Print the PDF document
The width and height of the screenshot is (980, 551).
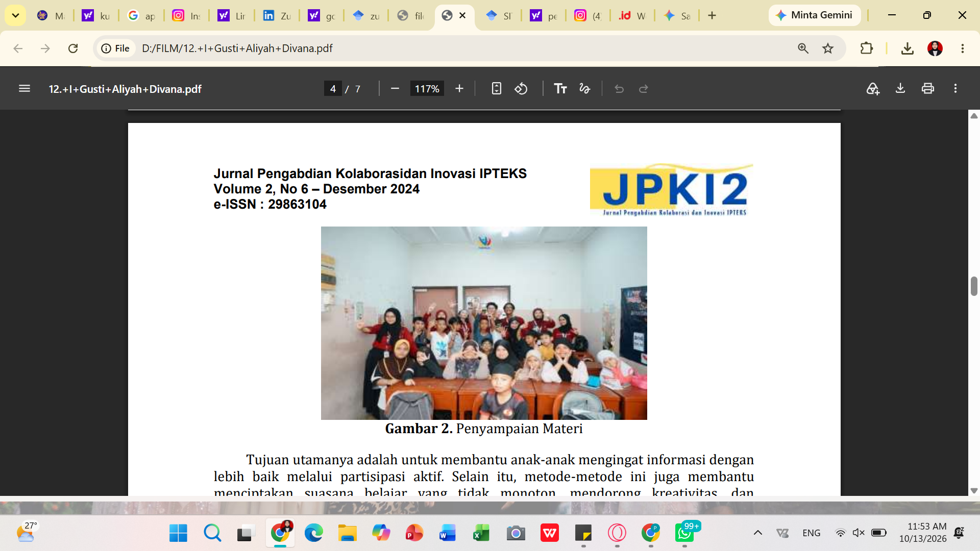[x=928, y=89]
